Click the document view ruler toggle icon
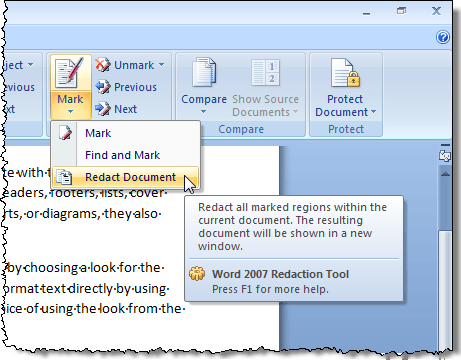The height and width of the screenshot is (360, 461). pyautogui.click(x=445, y=156)
